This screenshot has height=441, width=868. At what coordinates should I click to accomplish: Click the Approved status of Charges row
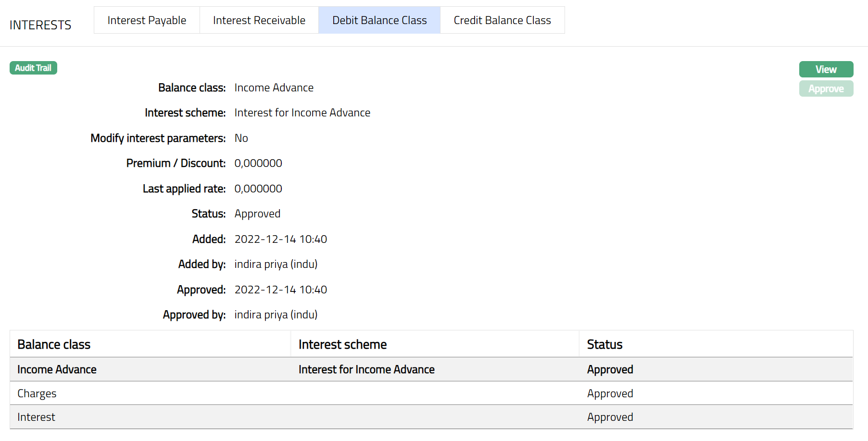[610, 393]
